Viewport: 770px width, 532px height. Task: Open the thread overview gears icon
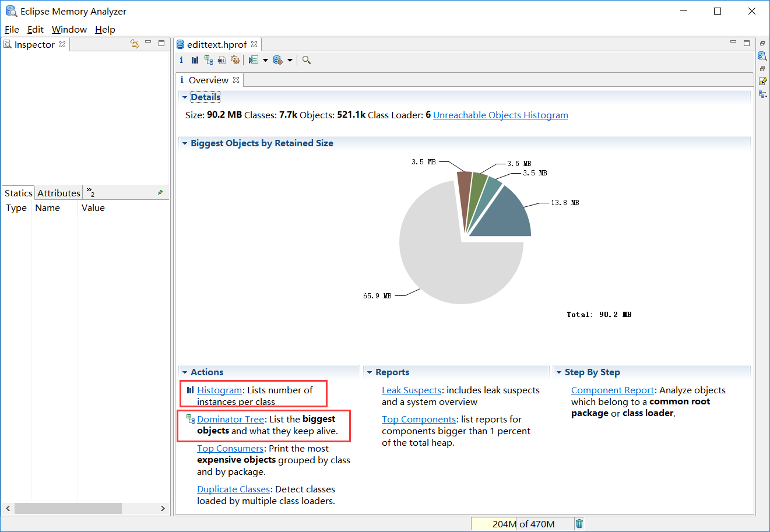[235, 60]
